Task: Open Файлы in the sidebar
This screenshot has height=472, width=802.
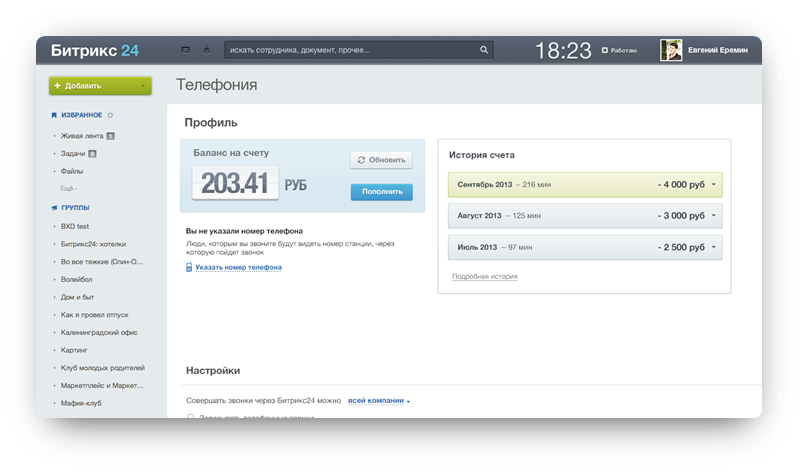Action: click(x=72, y=171)
